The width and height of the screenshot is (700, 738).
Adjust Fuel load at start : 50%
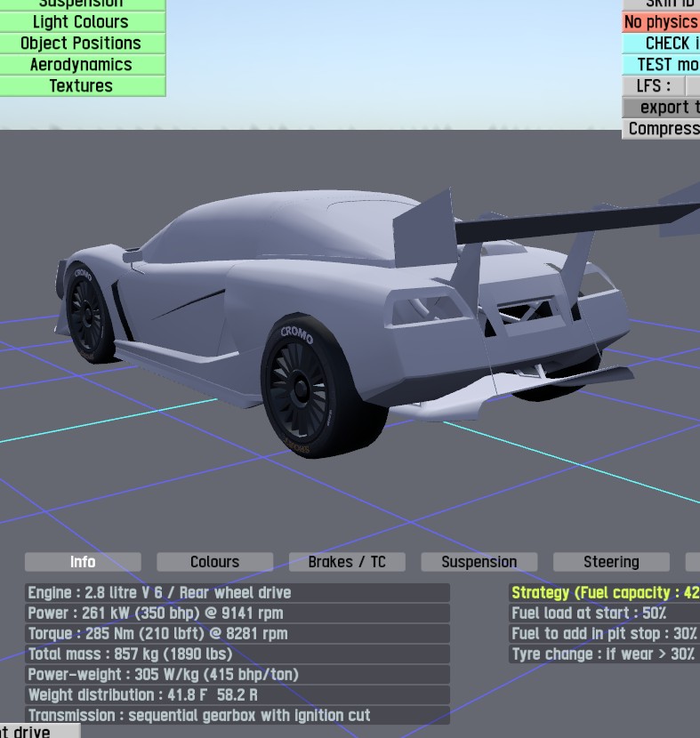click(605, 614)
